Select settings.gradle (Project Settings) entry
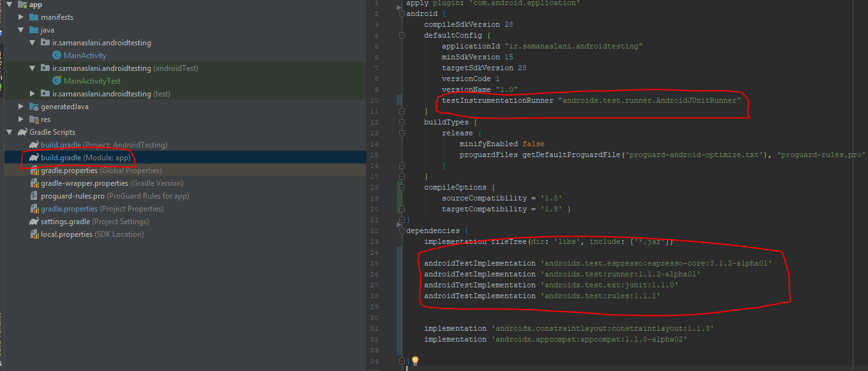The height and width of the screenshot is (371, 868). pyautogui.click(x=95, y=222)
